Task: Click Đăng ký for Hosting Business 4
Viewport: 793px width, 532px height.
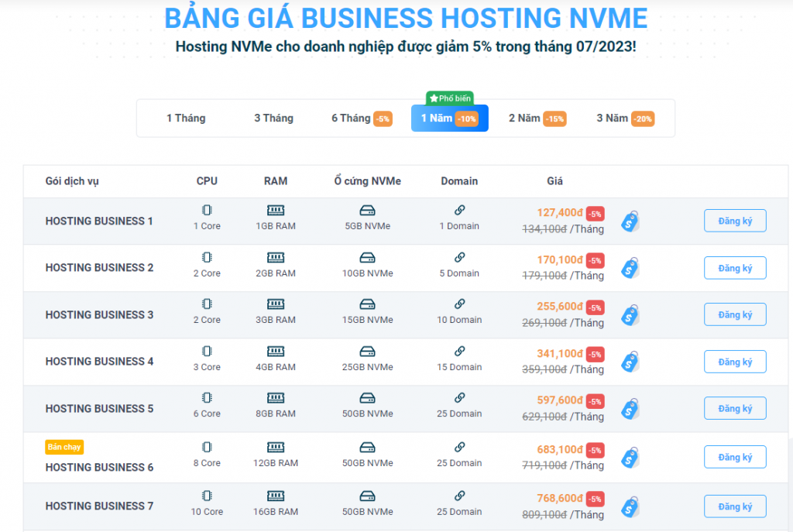Action: 735,362
